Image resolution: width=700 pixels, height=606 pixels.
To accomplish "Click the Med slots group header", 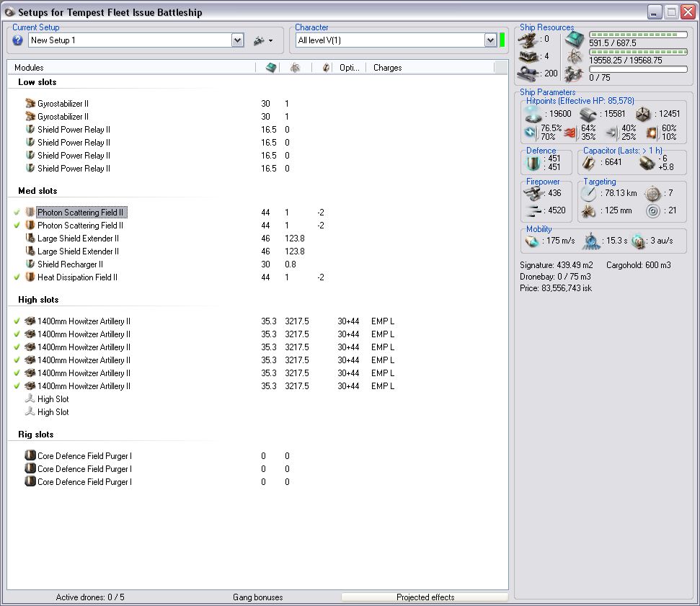I will 37,191.
